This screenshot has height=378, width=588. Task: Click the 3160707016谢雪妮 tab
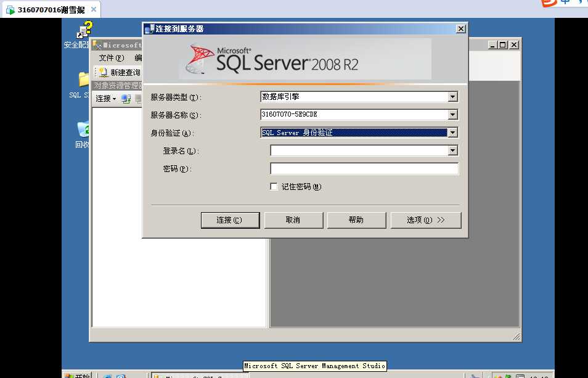pos(51,10)
